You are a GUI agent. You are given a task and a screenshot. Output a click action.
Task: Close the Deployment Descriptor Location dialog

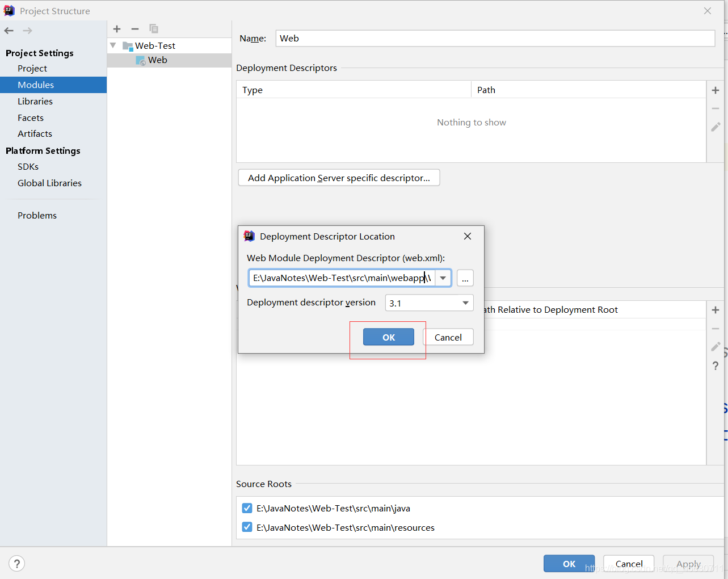[x=468, y=236]
